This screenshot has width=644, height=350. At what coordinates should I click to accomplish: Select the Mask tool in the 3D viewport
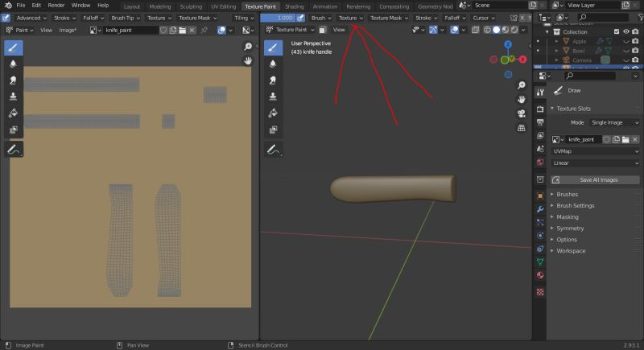(x=273, y=130)
